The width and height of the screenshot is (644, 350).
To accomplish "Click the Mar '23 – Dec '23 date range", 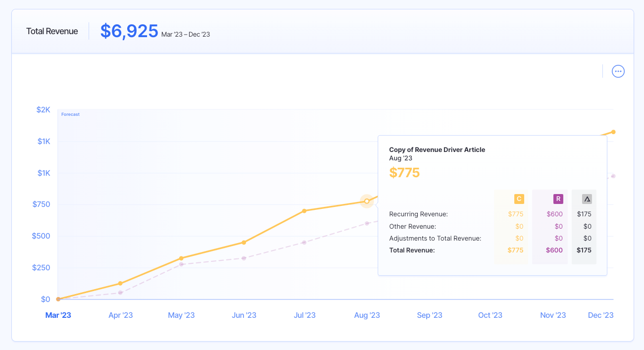I will tap(186, 35).
